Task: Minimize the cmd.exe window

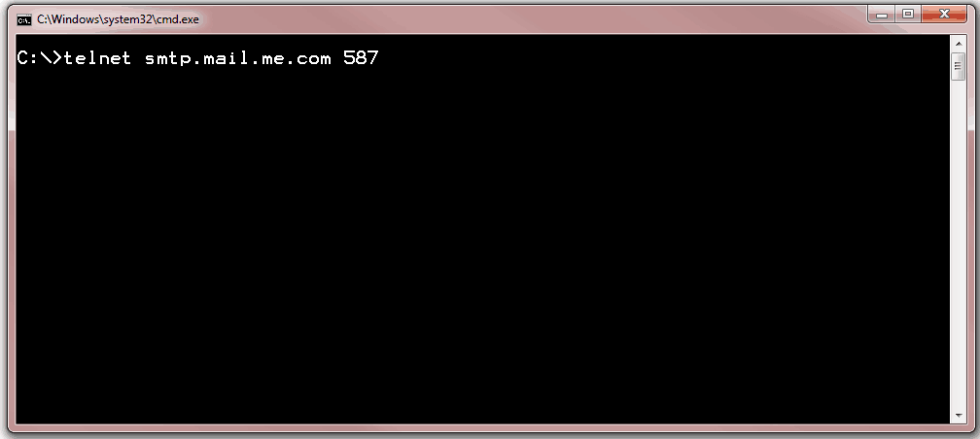Action: point(882,15)
